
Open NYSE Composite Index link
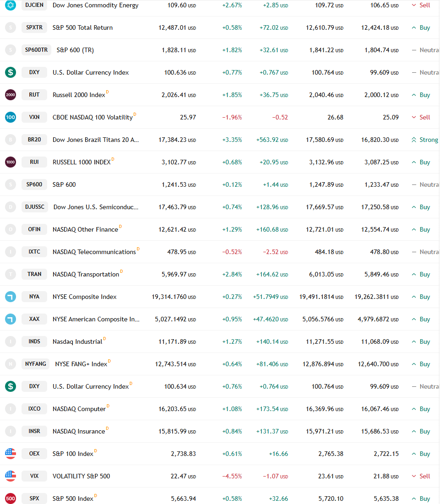coord(85,297)
